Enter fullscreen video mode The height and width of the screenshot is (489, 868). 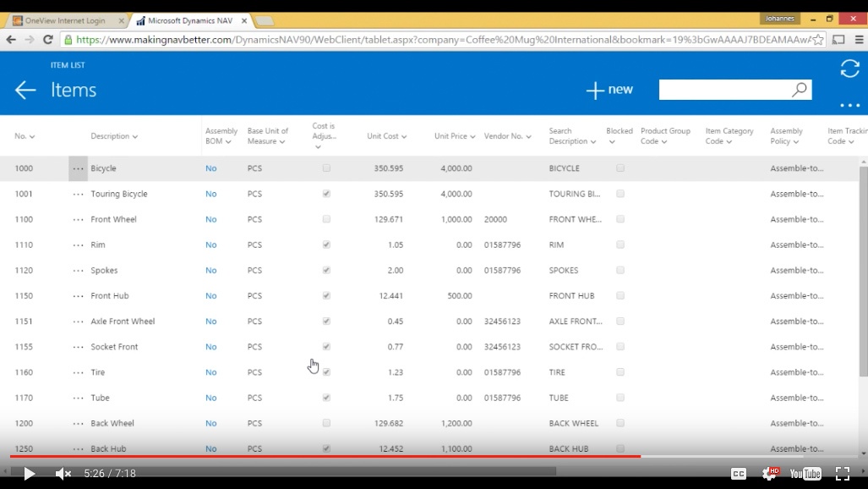[843, 474]
